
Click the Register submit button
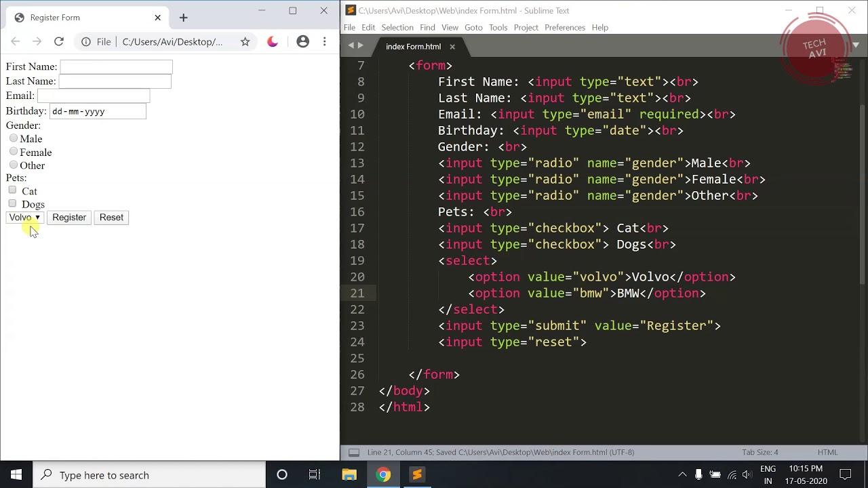[x=69, y=218]
